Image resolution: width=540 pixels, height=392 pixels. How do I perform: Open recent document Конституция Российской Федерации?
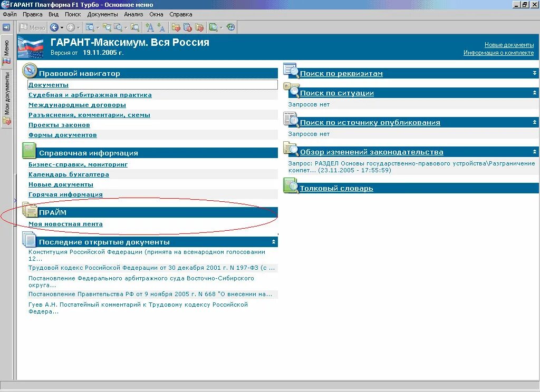point(147,256)
